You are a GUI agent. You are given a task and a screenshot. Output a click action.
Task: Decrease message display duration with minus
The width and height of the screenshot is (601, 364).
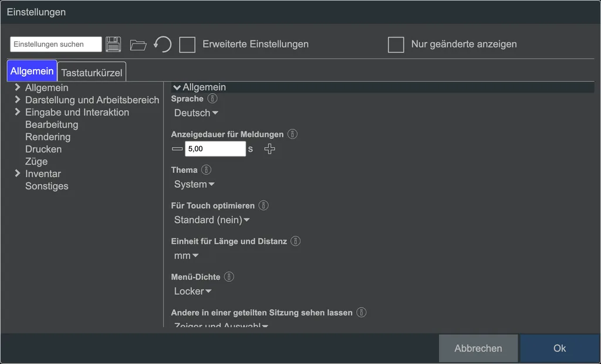177,149
